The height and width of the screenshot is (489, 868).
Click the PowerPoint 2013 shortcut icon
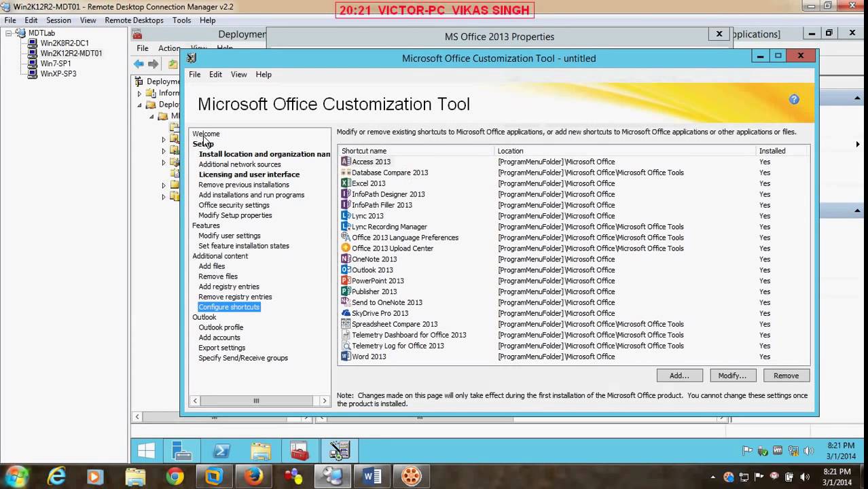(346, 280)
